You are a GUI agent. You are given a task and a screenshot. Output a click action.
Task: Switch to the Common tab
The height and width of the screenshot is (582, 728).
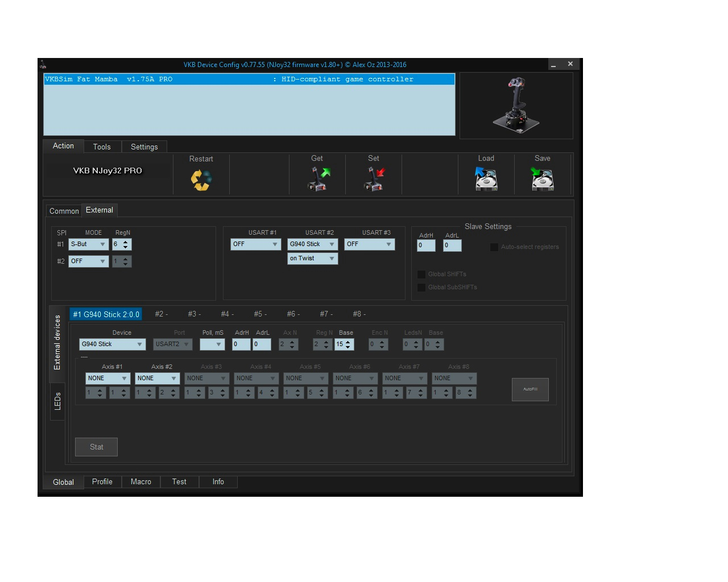64,211
